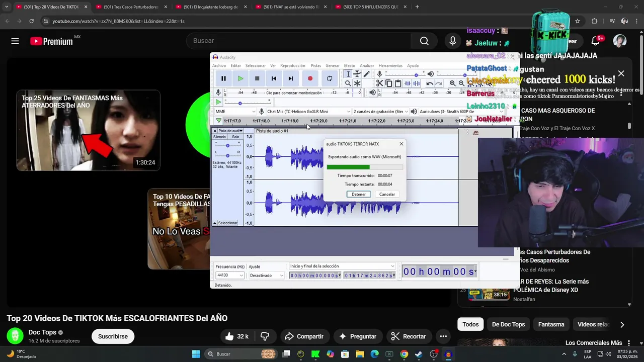This screenshot has width=644, height=362.
Task: Zoom in on the waveform
Action: click(x=452, y=83)
